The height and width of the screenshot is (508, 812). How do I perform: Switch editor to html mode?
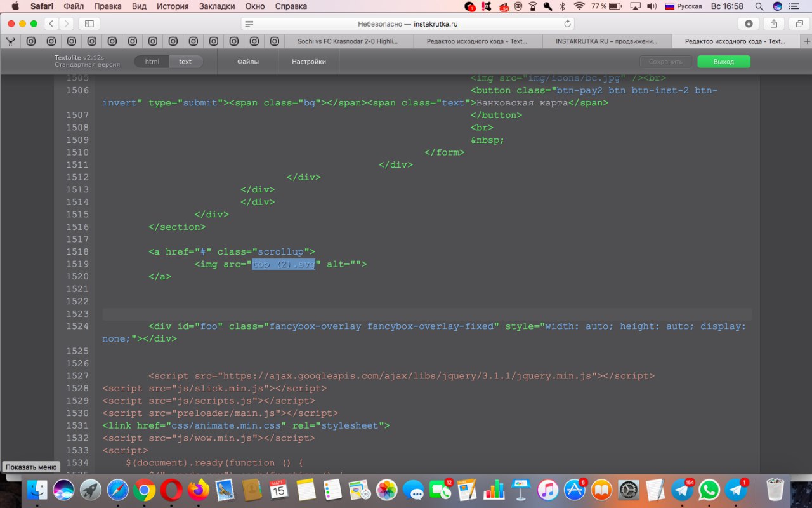click(x=152, y=62)
